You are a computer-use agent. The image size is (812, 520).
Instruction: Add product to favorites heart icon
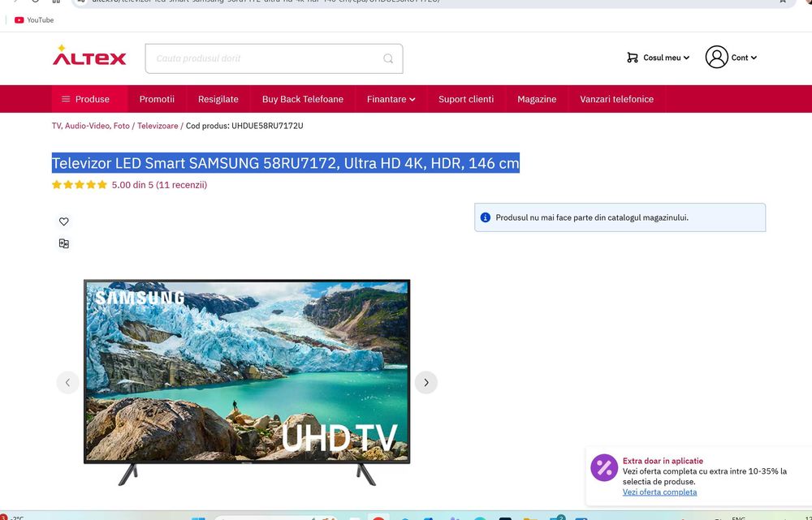click(63, 221)
